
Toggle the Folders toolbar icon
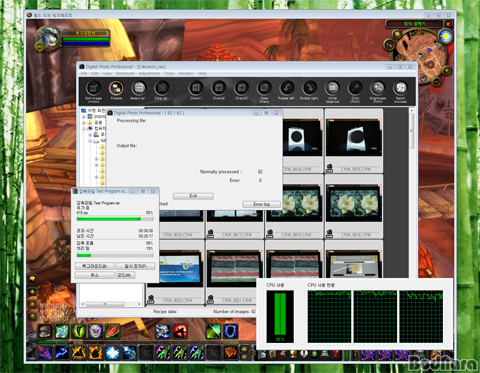pyautogui.click(x=116, y=88)
